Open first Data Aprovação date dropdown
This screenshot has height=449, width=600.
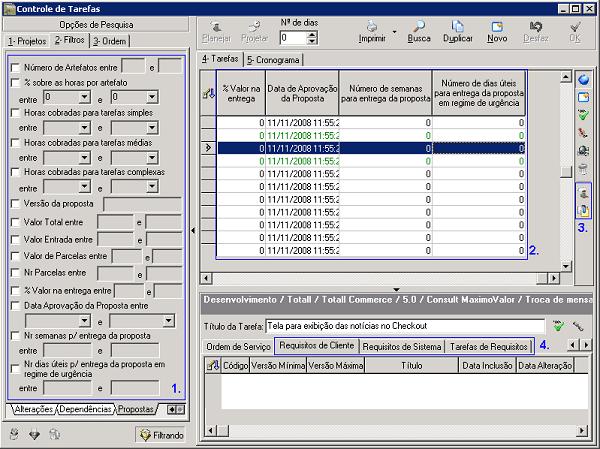click(x=85, y=320)
